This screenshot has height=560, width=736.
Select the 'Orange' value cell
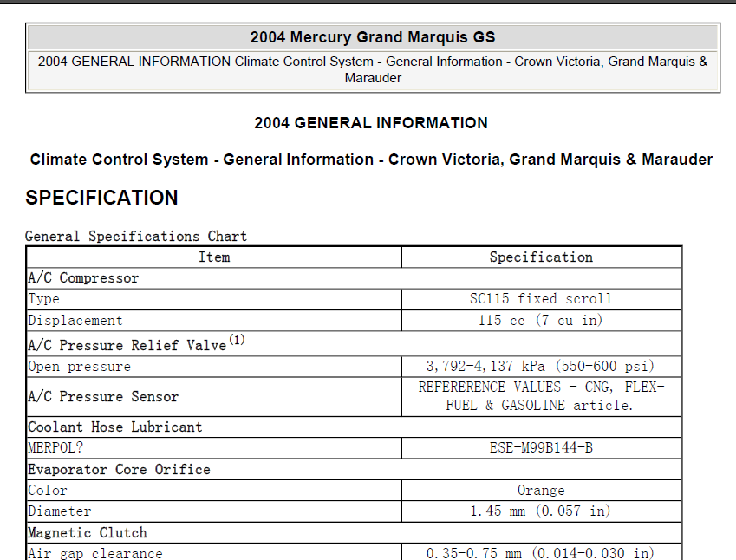(x=541, y=491)
